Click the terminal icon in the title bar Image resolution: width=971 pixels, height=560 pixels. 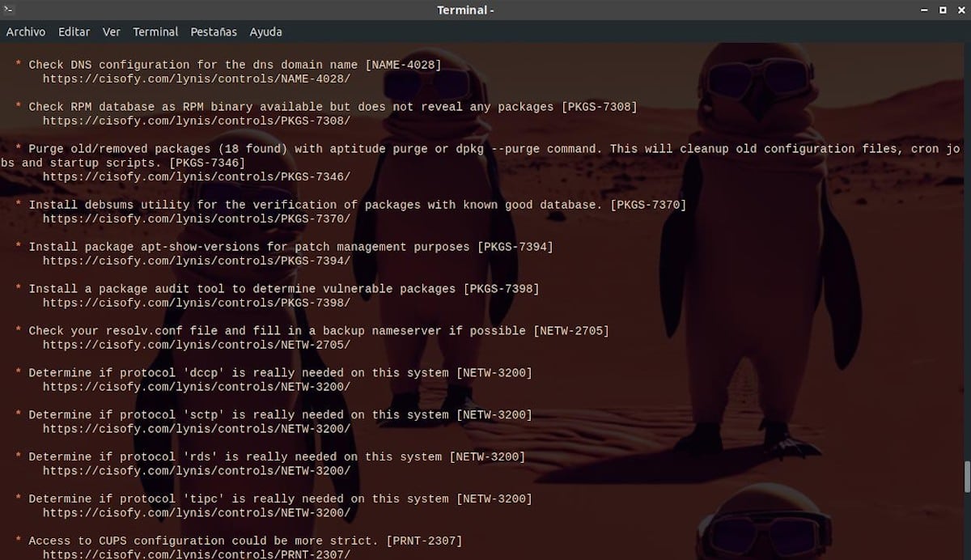pyautogui.click(x=9, y=10)
